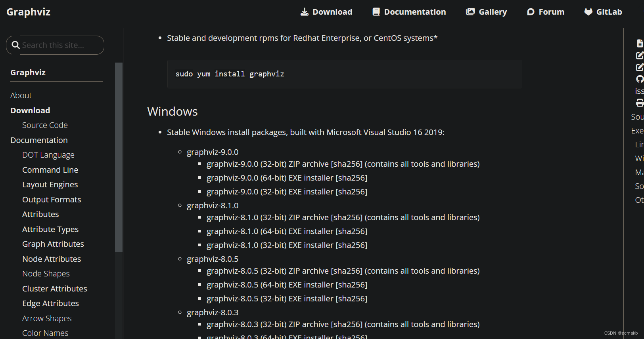Click the magnifier icon in search box
The width and height of the screenshot is (644, 339).
coord(16,45)
